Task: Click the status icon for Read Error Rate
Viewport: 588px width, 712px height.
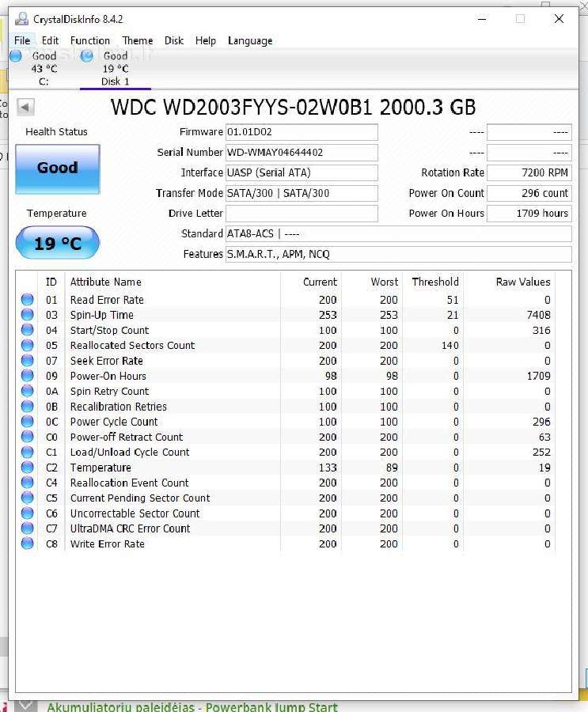Action: (x=27, y=299)
